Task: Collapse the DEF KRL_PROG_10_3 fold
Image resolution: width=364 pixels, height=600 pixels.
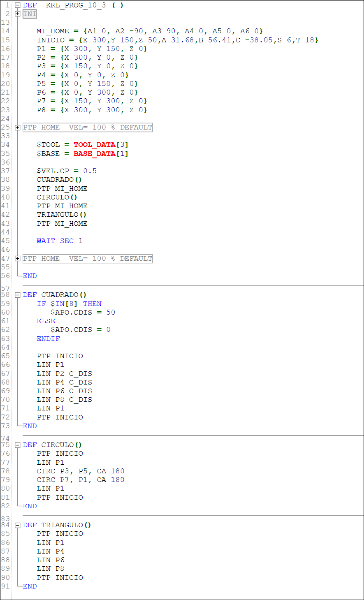Action: pyautogui.click(x=18, y=5)
